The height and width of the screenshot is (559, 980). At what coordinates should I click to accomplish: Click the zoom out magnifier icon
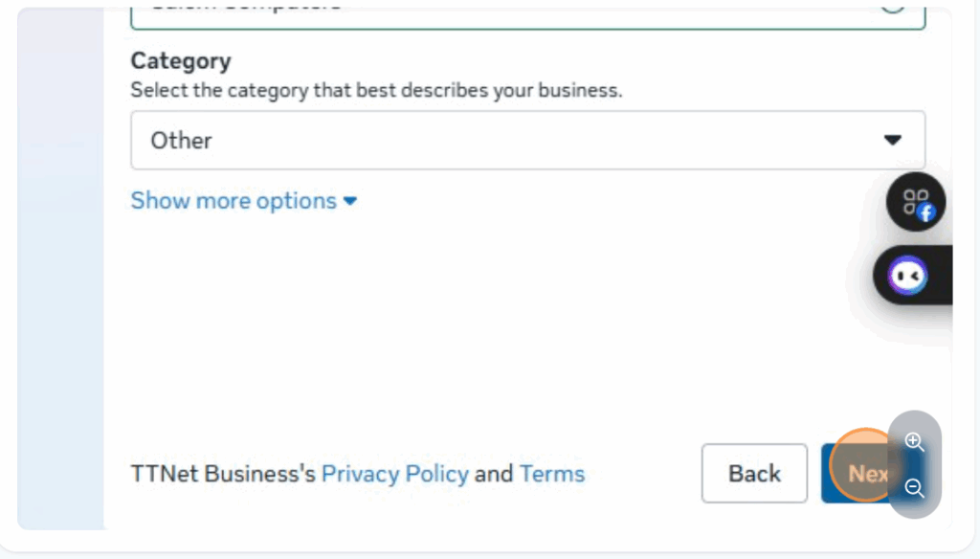914,488
